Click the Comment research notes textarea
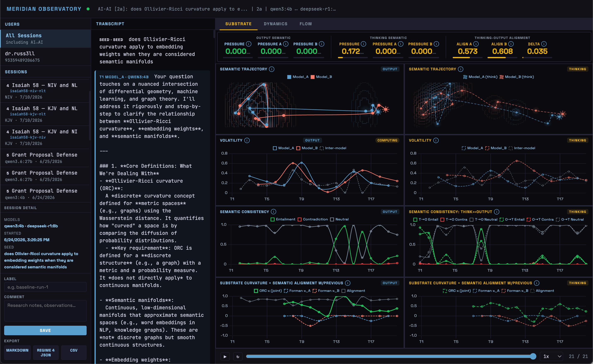593x364 pixels. [45, 311]
